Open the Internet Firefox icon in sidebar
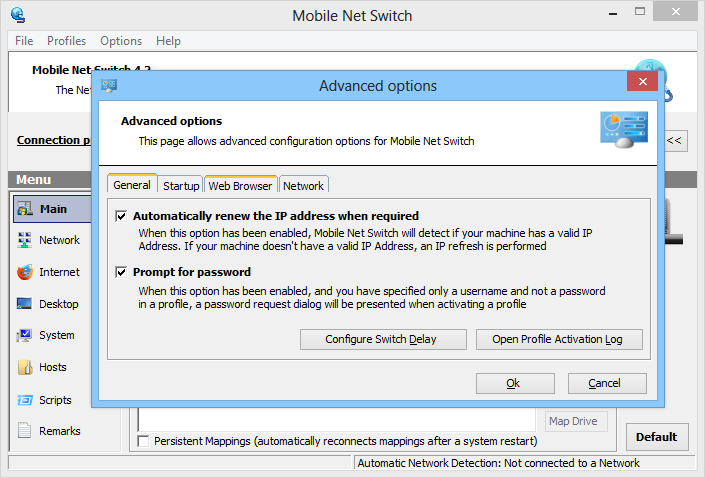The image size is (705, 478). click(x=25, y=272)
